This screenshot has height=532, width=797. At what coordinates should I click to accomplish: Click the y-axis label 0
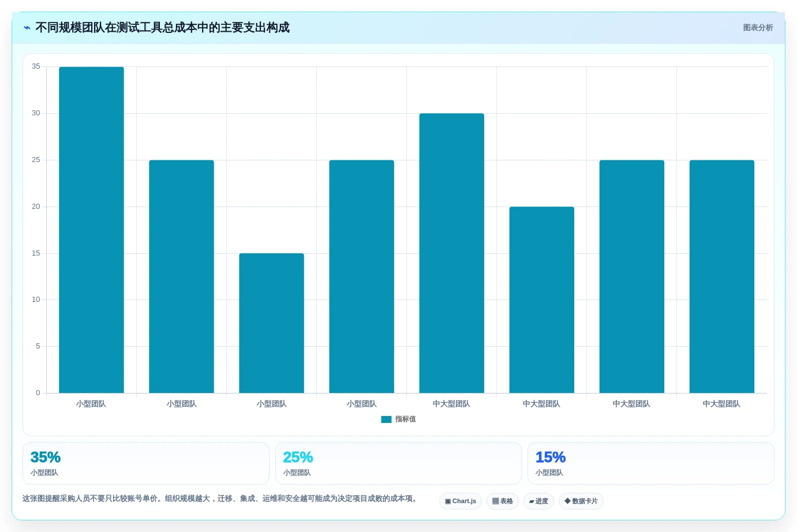38,393
